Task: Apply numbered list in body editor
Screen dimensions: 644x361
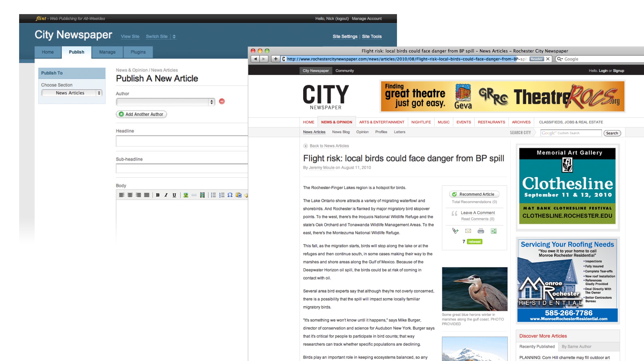Action: [x=222, y=195]
